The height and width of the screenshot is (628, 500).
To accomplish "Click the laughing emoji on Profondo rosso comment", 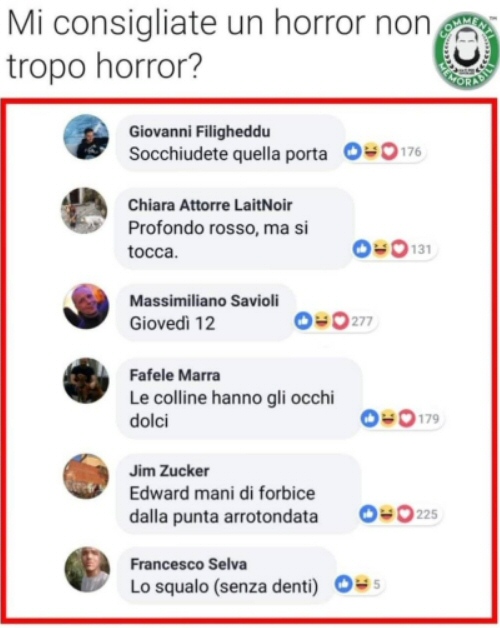I will tap(381, 249).
